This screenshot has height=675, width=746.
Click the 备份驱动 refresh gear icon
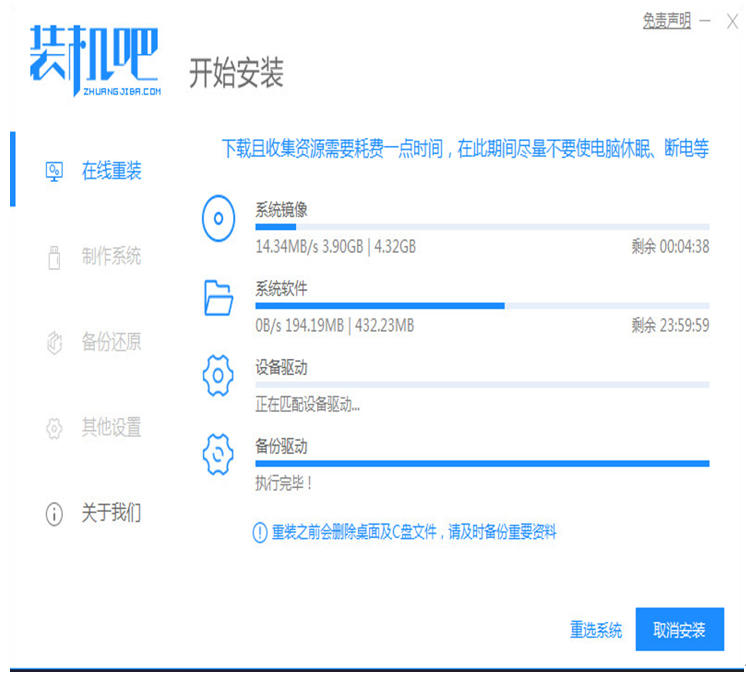(x=218, y=454)
